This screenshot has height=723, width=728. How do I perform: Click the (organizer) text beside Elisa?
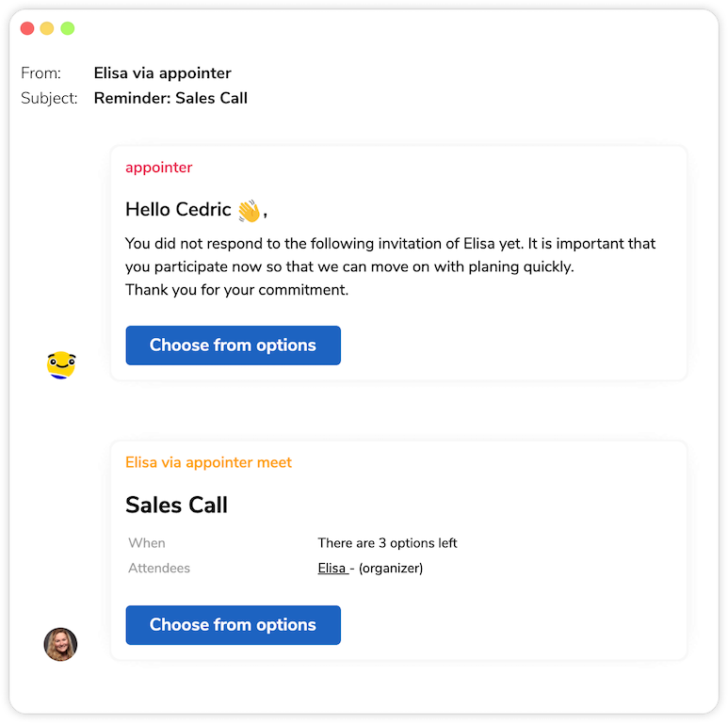[x=391, y=568]
